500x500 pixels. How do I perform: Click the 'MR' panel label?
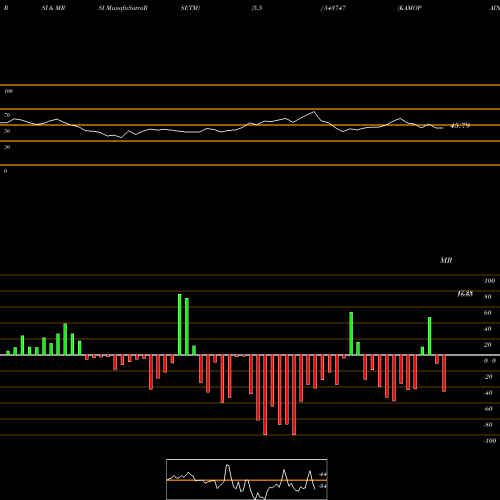(446, 260)
